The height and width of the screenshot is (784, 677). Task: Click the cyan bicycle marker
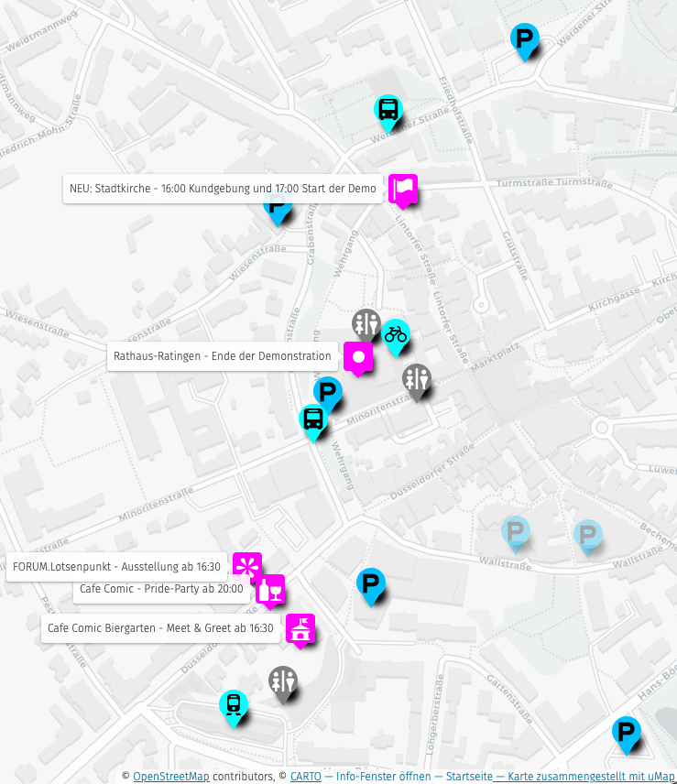(395, 334)
